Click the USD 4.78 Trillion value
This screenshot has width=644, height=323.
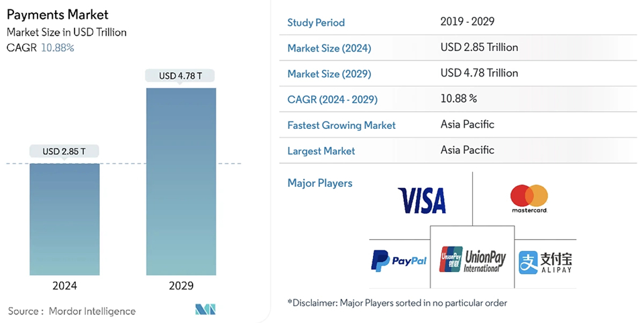pyautogui.click(x=479, y=73)
